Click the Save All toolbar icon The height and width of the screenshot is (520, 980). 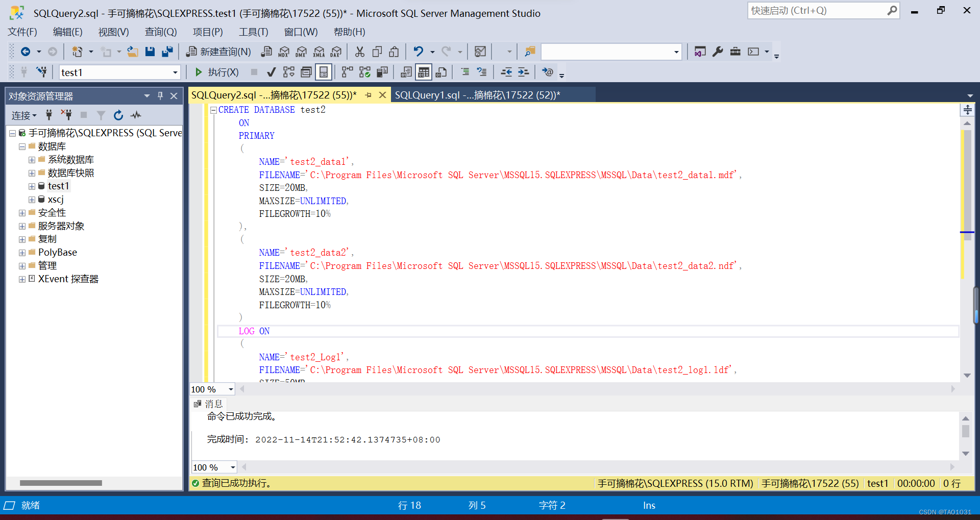click(167, 52)
